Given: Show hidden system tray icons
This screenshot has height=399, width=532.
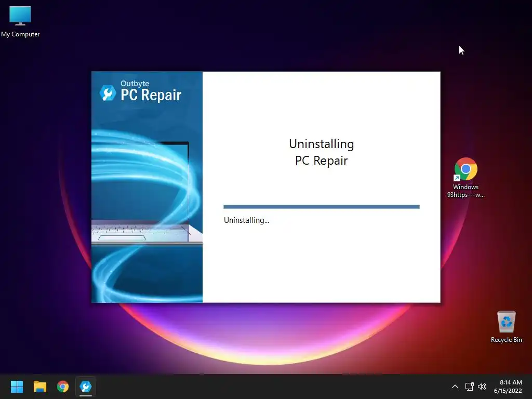Looking at the screenshot, I should click(455, 387).
